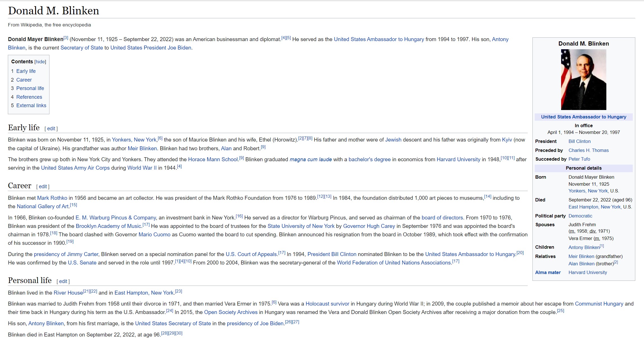Open Open Society Archives link

pos(231,312)
